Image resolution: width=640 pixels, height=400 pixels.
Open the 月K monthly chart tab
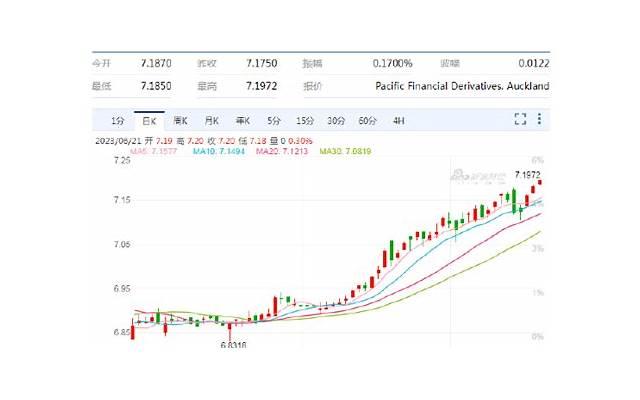(211, 121)
